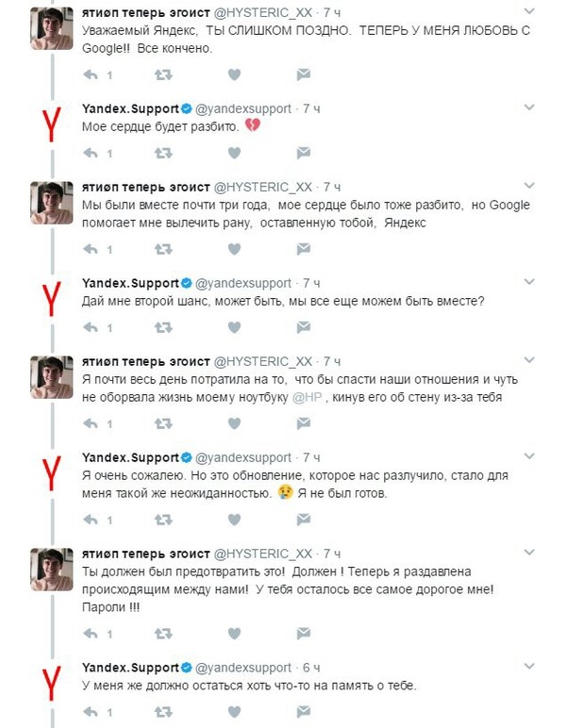The width and height of the screenshot is (566, 728).
Task: Retweet the first "Уважаемый Яндекс" tweet
Action: pos(162,74)
